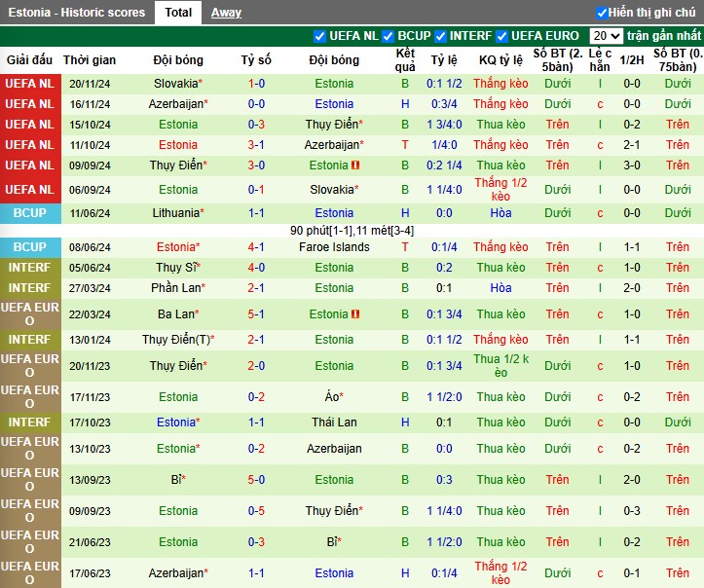The width and height of the screenshot is (704, 588).
Task: Click the Giải đấu column header
Action: [29, 60]
